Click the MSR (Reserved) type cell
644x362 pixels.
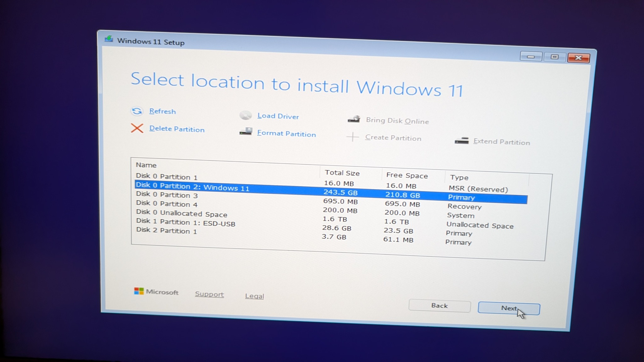coord(478,189)
